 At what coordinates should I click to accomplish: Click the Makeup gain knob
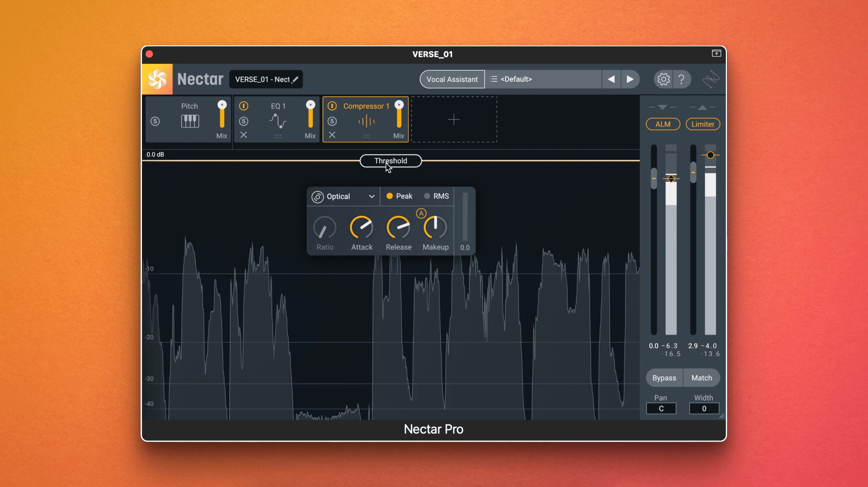click(435, 228)
